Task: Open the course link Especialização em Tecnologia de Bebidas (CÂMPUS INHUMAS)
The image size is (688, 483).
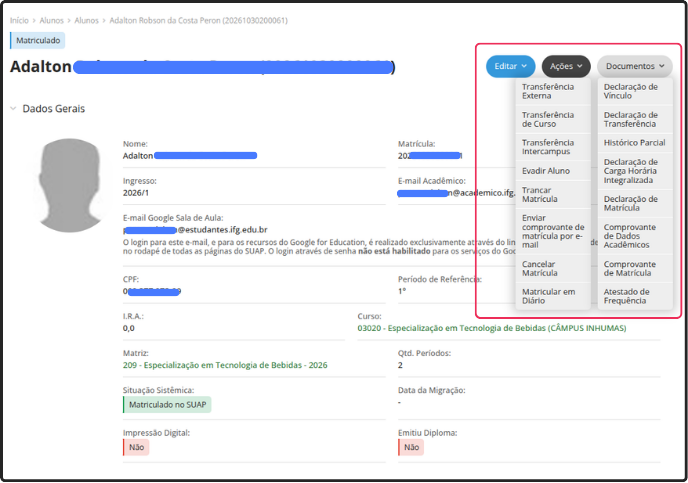Action: point(491,327)
